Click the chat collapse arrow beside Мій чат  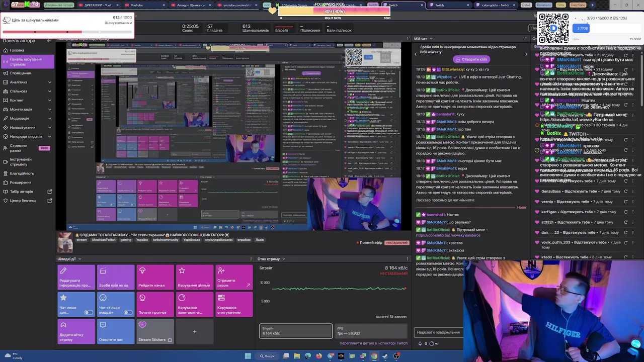431,39
